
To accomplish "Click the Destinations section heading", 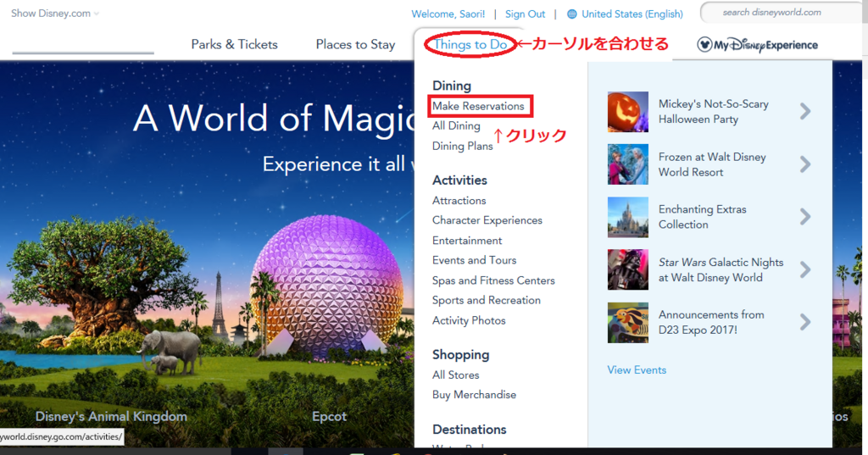I will (x=470, y=430).
